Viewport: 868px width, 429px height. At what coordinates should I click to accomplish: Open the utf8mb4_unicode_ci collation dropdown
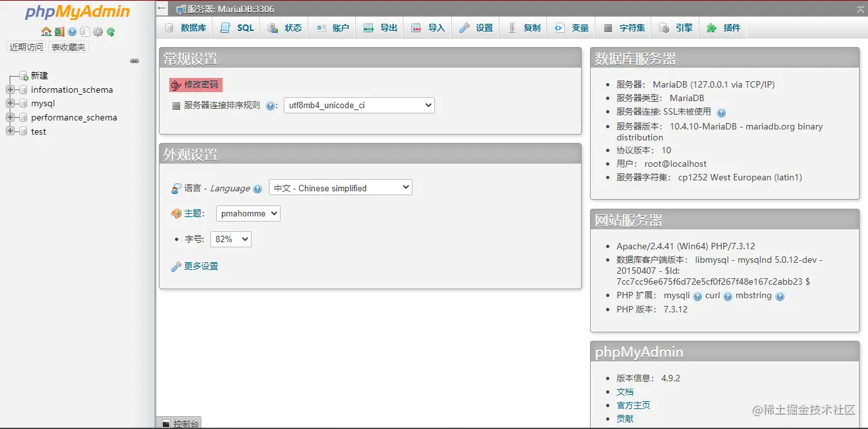[x=359, y=105]
